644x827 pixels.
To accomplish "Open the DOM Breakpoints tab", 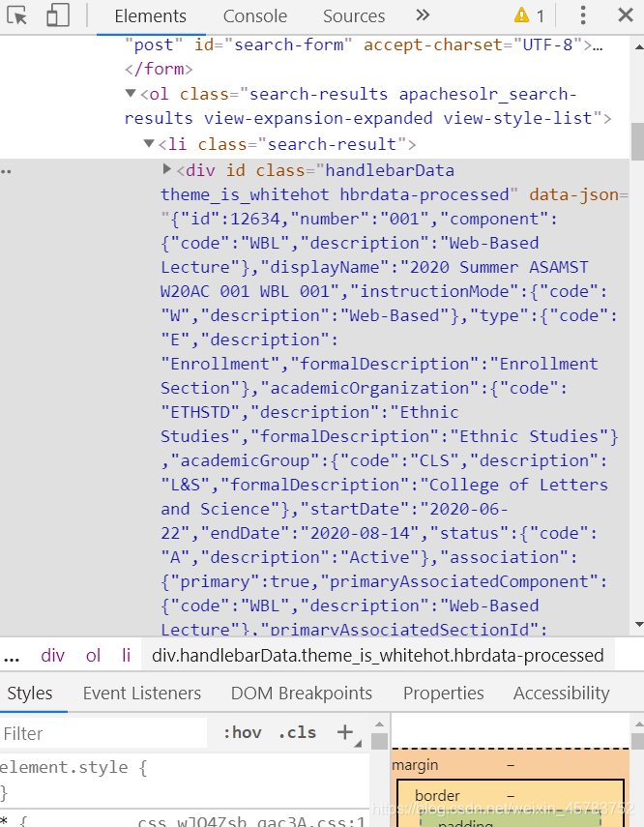I will (302, 693).
